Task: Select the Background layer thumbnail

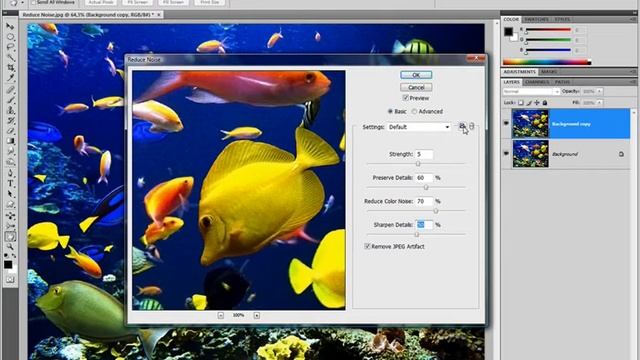Action: pos(530,153)
